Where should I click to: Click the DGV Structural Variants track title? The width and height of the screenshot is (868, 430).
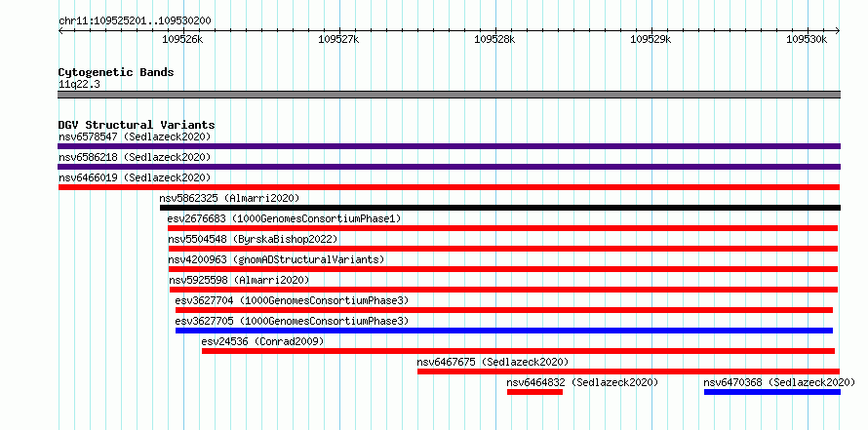pyautogui.click(x=137, y=125)
